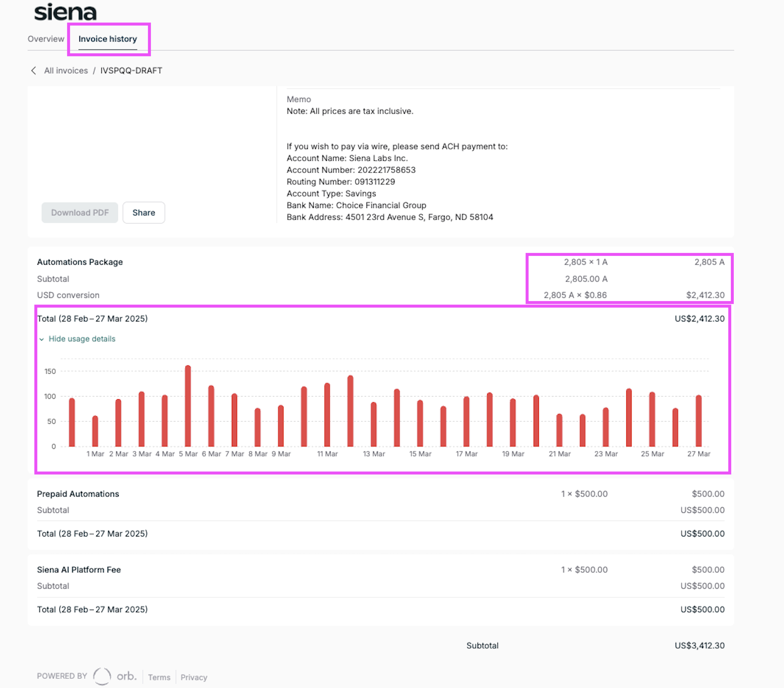Click the 2,805 × 1 A quantity
The image size is (784, 688).
coord(586,262)
